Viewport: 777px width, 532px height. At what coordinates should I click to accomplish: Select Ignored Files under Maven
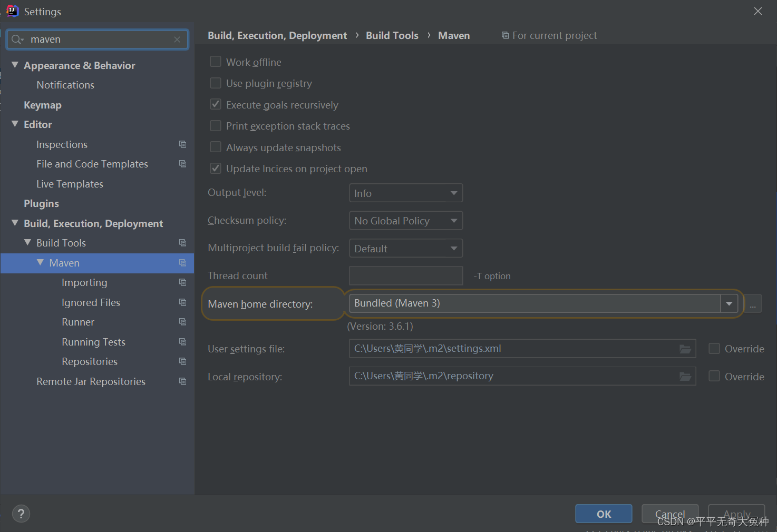[91, 302]
